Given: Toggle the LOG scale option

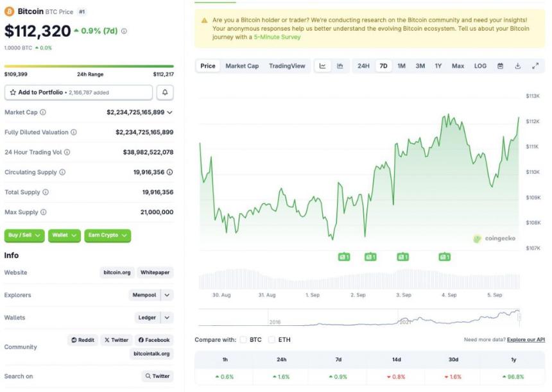Looking at the screenshot, I should tap(480, 66).
